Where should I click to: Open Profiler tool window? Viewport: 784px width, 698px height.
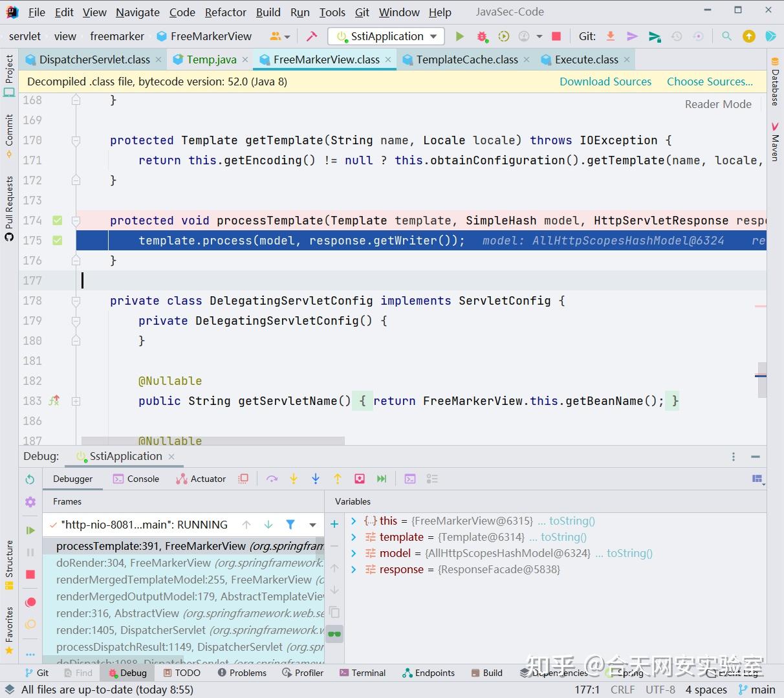click(x=303, y=673)
